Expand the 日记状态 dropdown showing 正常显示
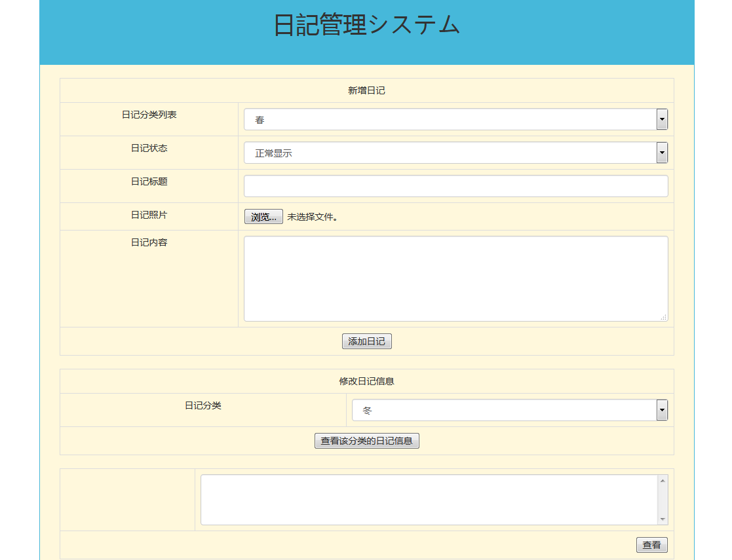This screenshot has height=560, width=732. 455,153
